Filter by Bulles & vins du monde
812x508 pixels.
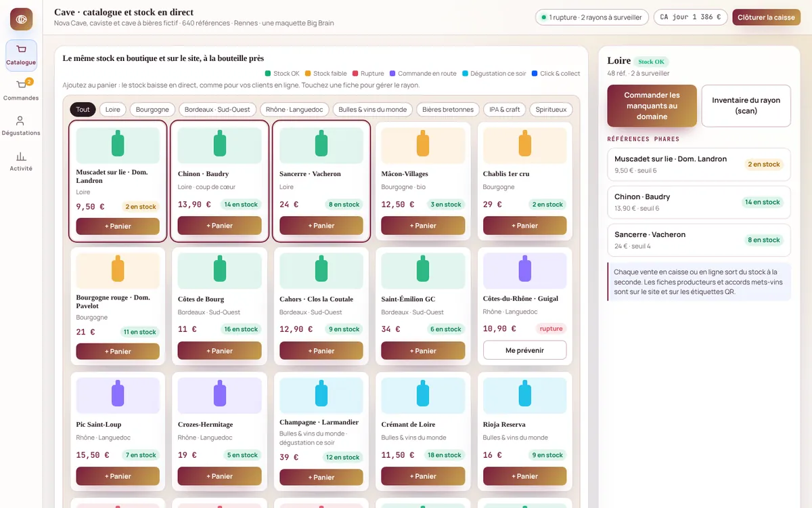(373, 109)
